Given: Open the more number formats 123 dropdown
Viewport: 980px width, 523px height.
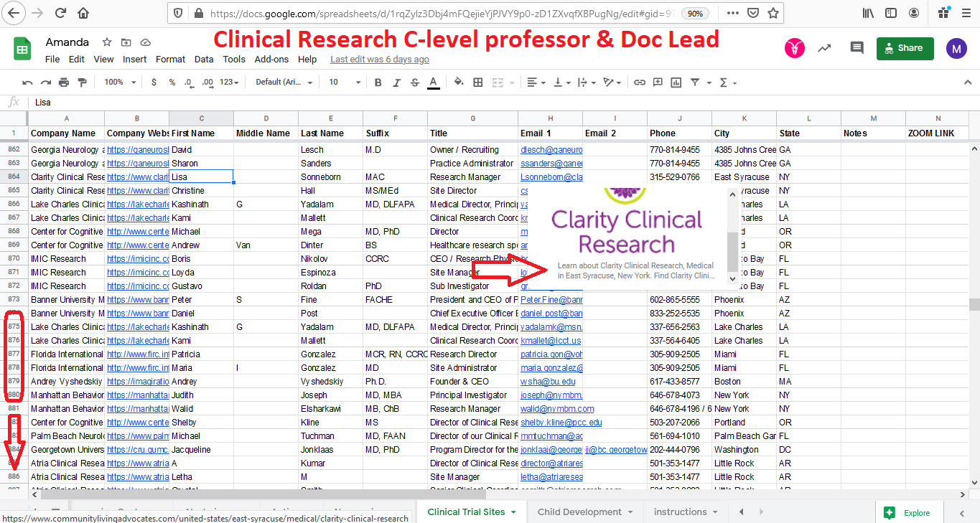Looking at the screenshot, I should [229, 83].
